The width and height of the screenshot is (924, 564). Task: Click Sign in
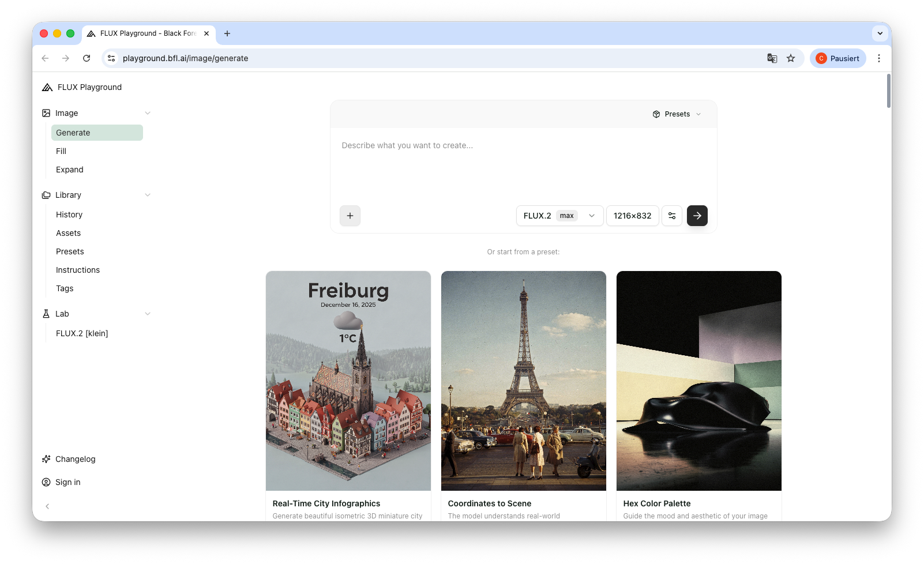pyautogui.click(x=67, y=482)
